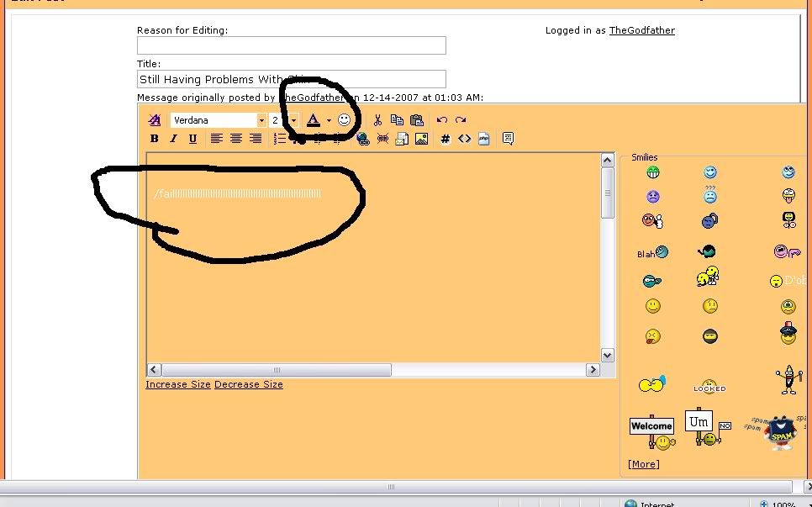812x507 pixels.
Task: Toggle underline formatting
Action: (x=192, y=139)
